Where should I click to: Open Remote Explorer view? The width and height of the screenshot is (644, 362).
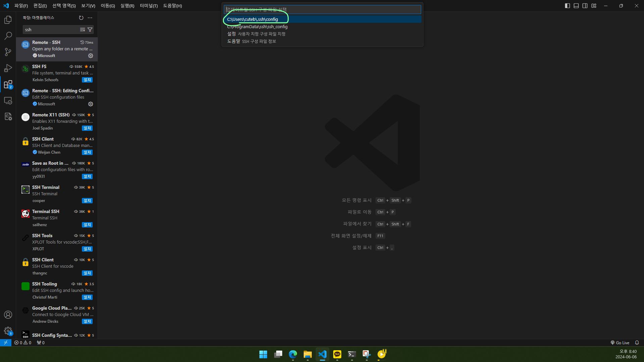[8, 100]
